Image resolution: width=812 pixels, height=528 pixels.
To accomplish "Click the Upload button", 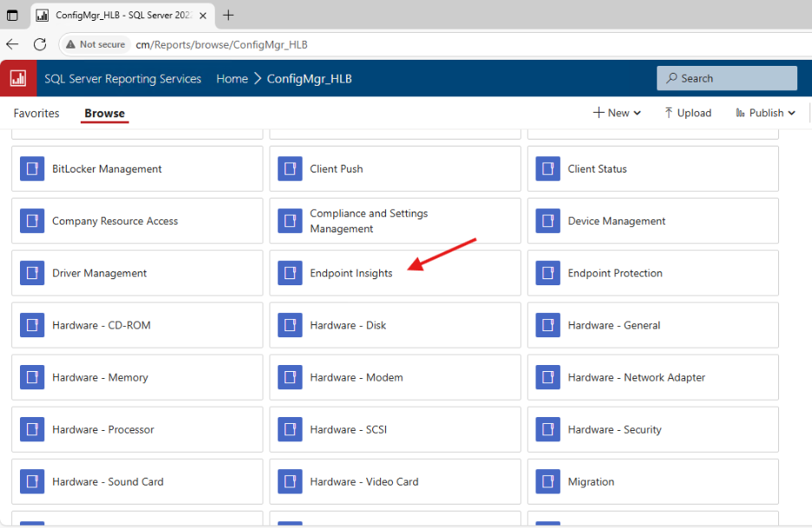I will [688, 112].
